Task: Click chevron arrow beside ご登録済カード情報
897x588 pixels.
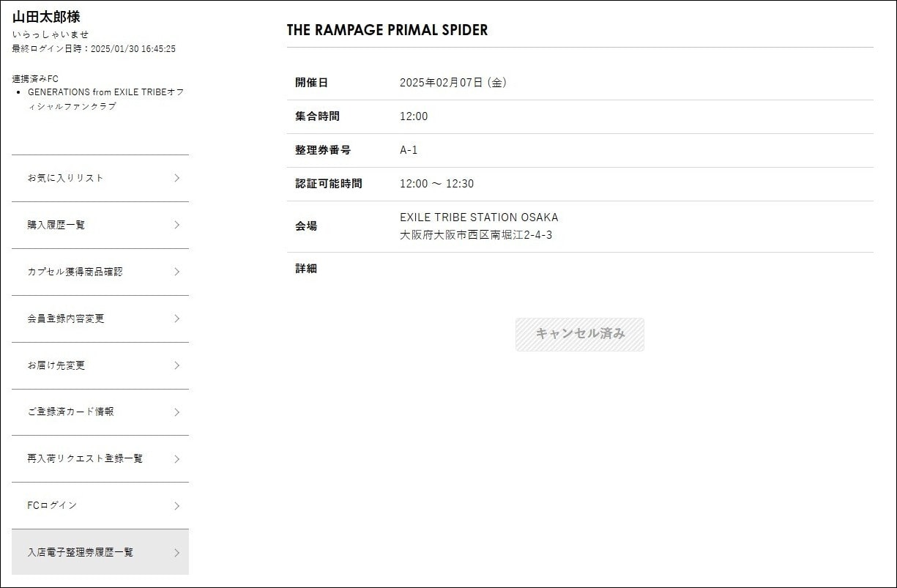Action: tap(176, 412)
